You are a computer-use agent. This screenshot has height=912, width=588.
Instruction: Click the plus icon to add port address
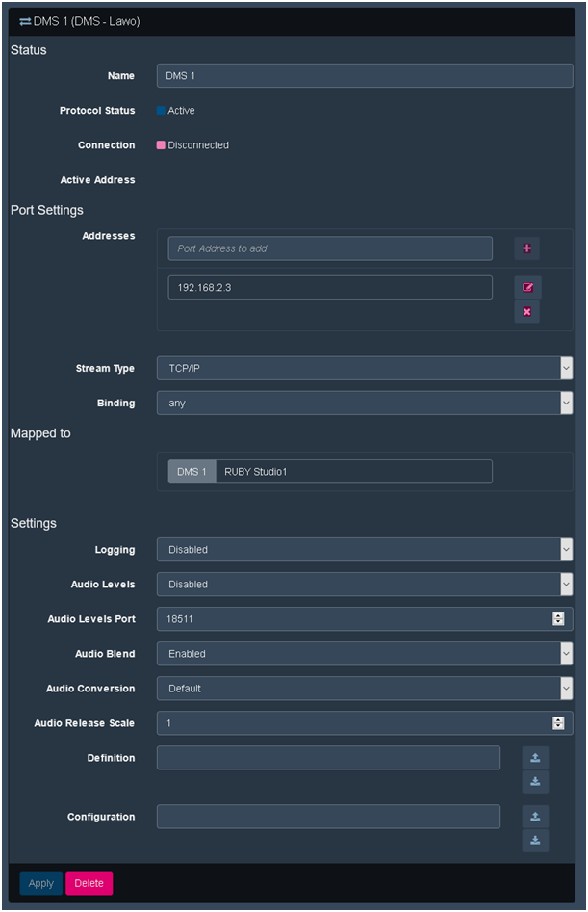click(x=526, y=248)
